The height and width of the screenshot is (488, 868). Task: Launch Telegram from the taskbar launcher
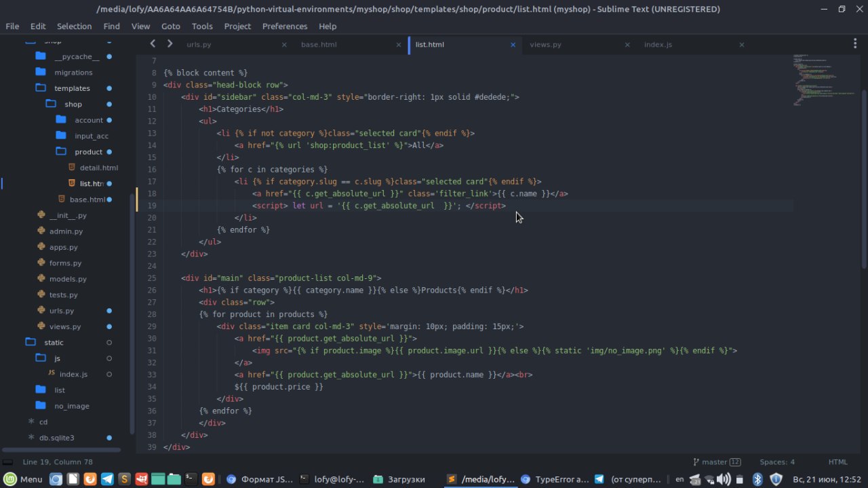(107, 479)
